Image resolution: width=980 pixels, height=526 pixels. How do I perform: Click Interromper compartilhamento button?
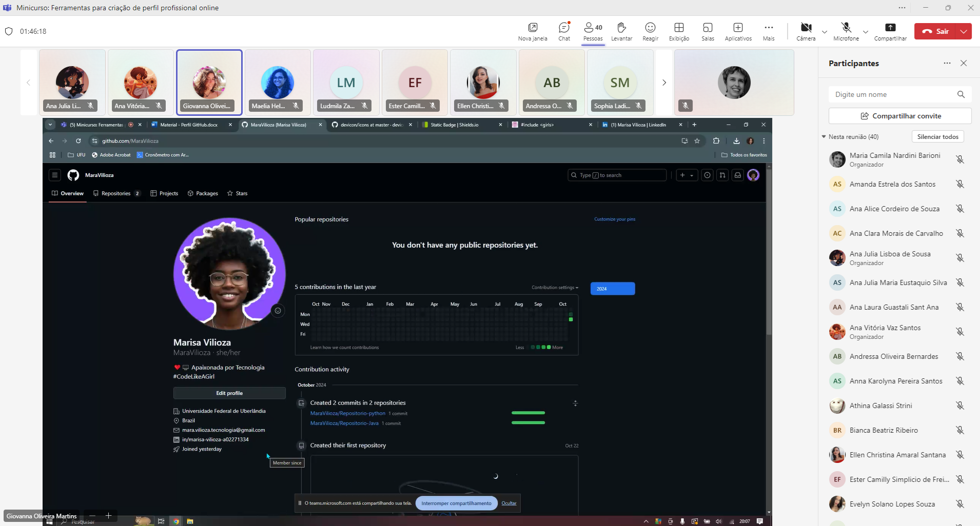click(x=456, y=503)
